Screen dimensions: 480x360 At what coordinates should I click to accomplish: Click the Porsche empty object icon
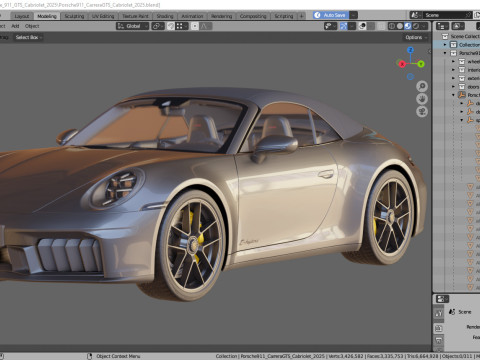pos(462,95)
